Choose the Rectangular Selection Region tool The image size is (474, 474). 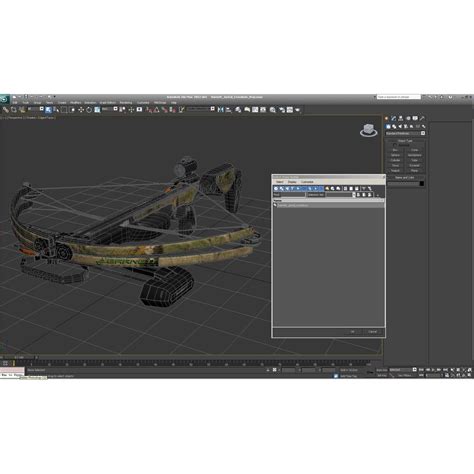(x=64, y=110)
